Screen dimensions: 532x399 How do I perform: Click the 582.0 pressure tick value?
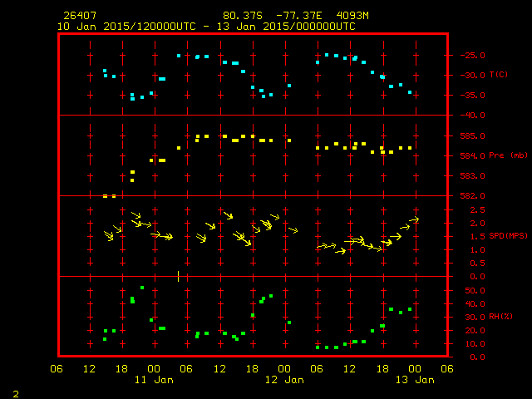coord(470,195)
